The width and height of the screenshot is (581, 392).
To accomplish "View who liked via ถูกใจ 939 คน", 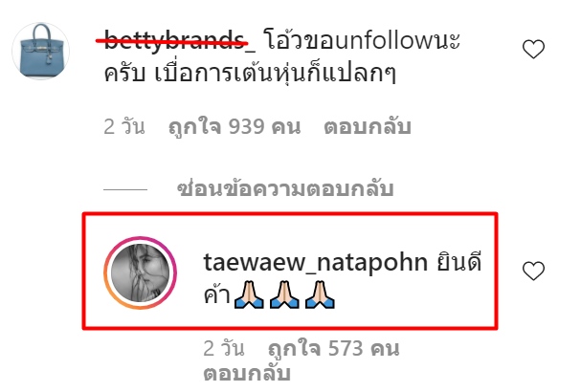I will [x=235, y=127].
